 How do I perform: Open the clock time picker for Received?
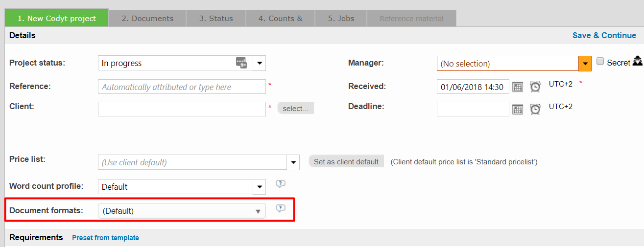click(x=535, y=87)
